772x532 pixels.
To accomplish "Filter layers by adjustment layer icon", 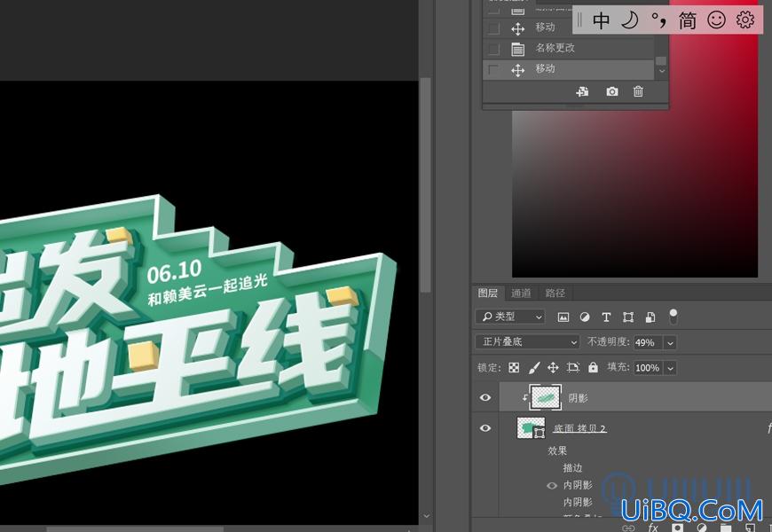I will pyautogui.click(x=585, y=317).
